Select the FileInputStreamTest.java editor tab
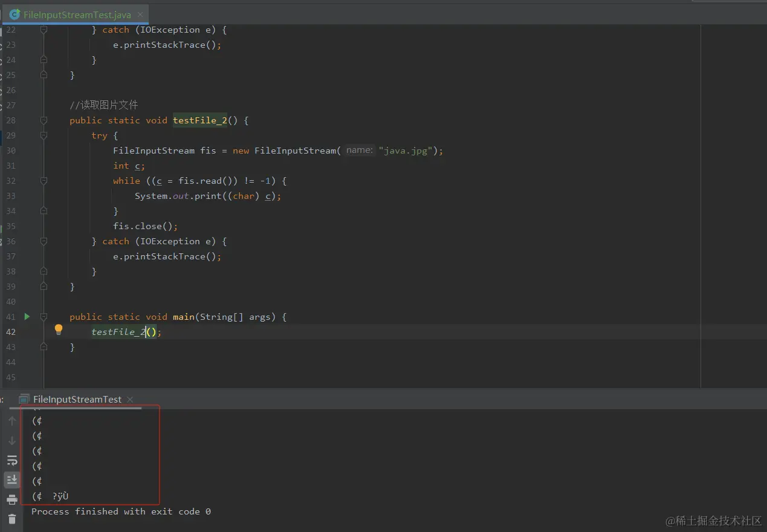 coord(76,15)
